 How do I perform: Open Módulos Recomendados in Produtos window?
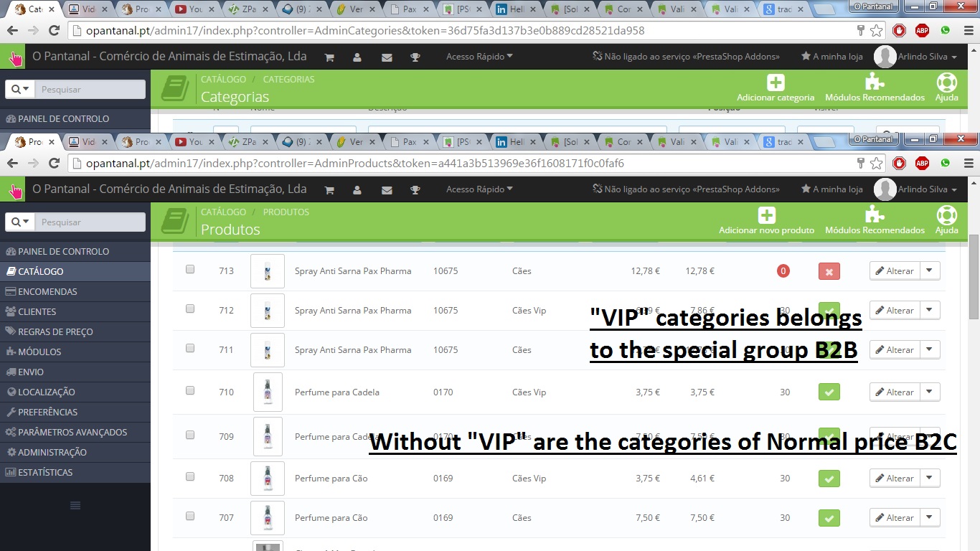[x=875, y=221]
